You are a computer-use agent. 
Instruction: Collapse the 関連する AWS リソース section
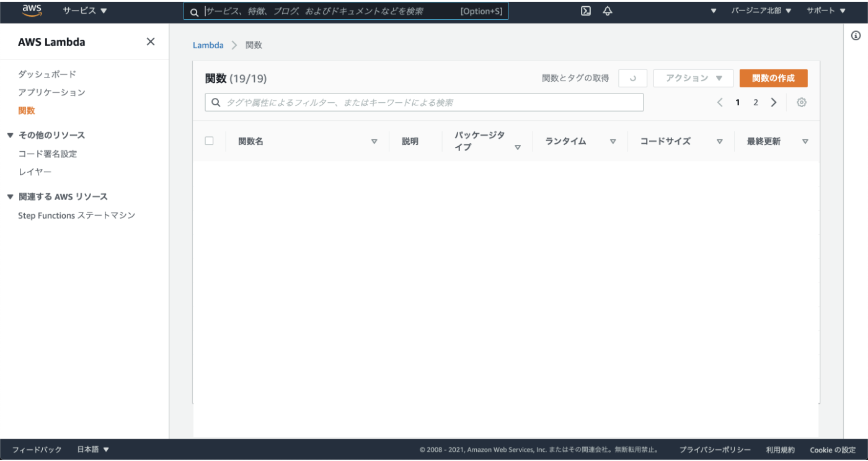pos(10,196)
